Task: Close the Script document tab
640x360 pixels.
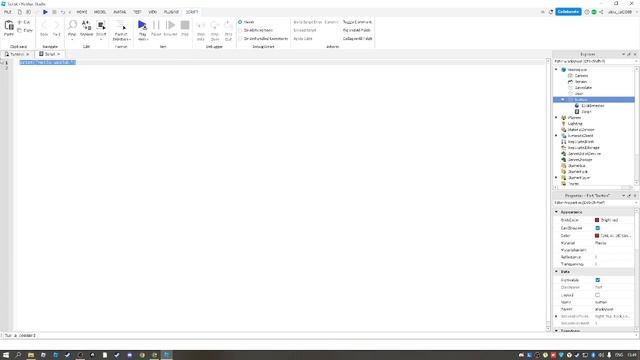Action: pos(59,54)
